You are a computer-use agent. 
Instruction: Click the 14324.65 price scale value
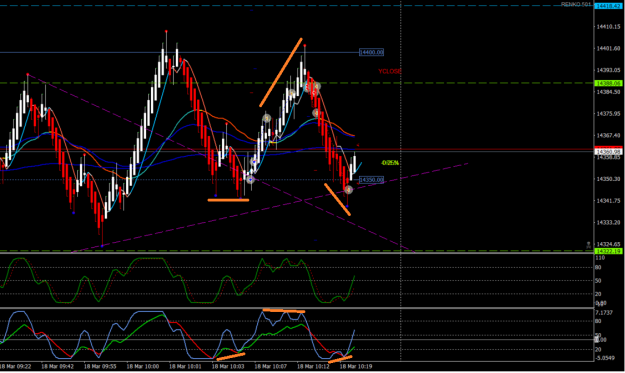608,244
